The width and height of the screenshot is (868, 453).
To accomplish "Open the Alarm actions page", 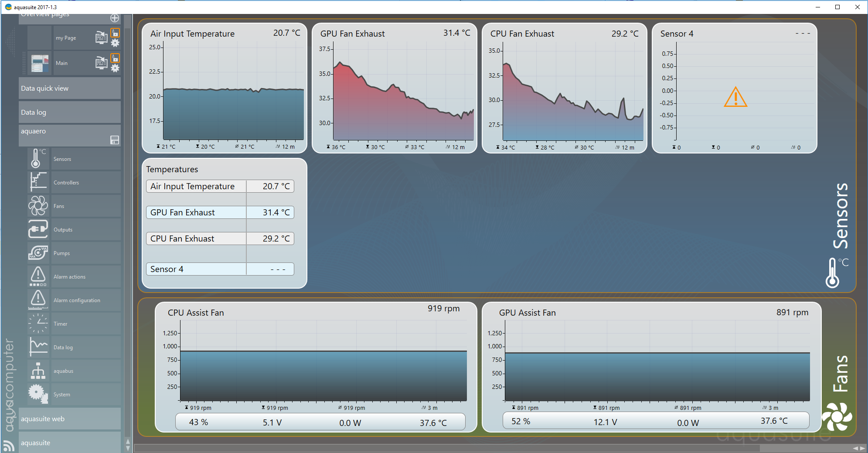I will coord(86,276).
